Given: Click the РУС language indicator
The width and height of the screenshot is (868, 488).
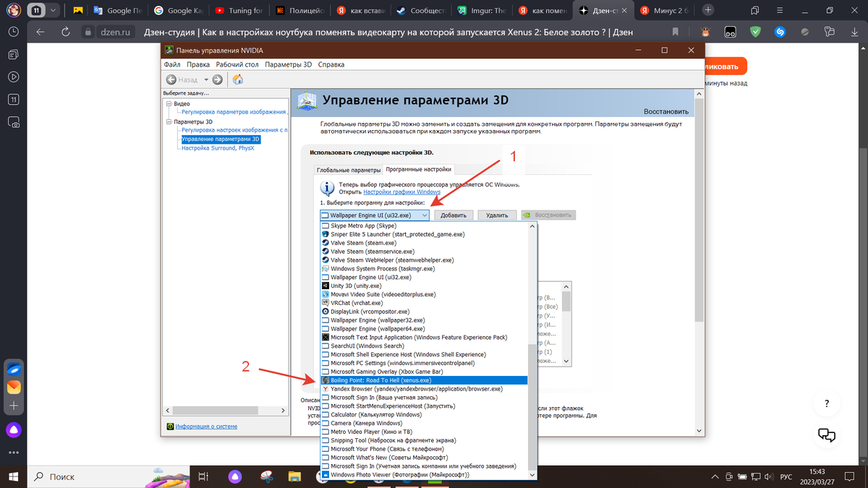Looking at the screenshot, I should coord(785,476).
